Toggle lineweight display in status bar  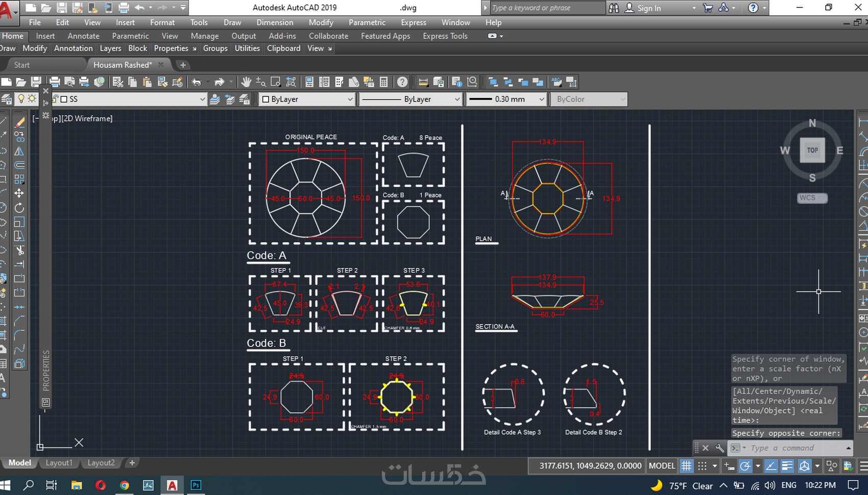tap(788, 465)
